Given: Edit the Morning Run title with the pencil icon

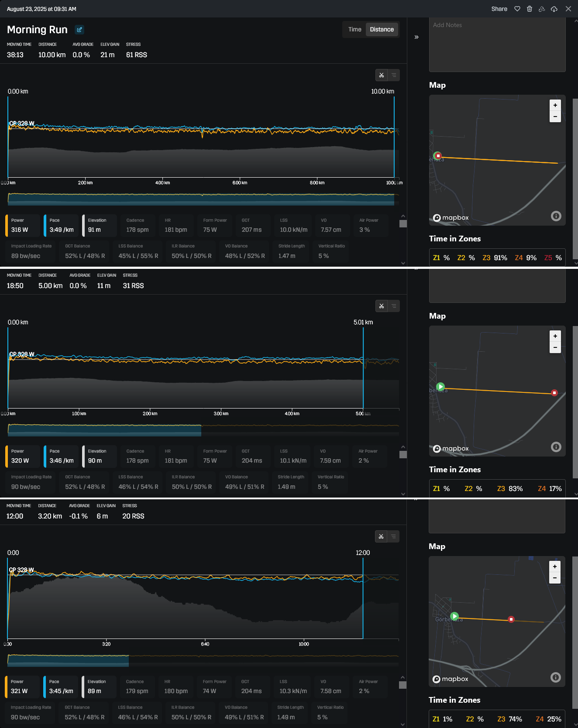Looking at the screenshot, I should (x=79, y=30).
